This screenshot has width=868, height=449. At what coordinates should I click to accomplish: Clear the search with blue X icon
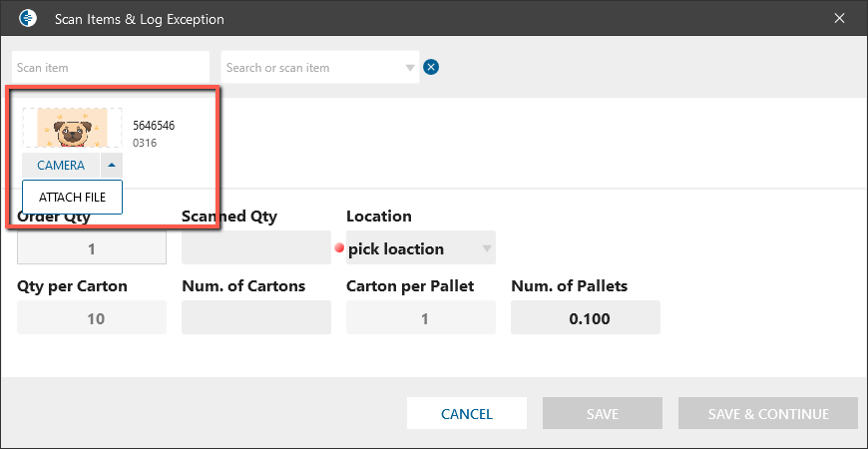coord(431,67)
